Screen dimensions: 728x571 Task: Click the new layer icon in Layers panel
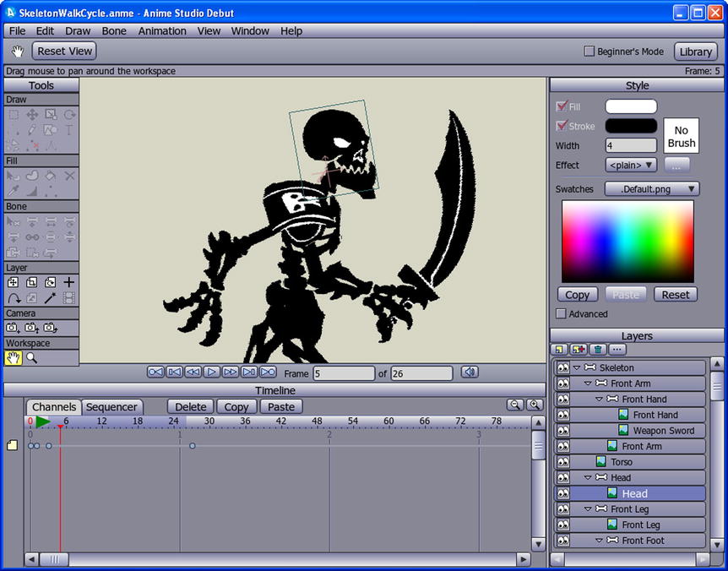point(559,350)
